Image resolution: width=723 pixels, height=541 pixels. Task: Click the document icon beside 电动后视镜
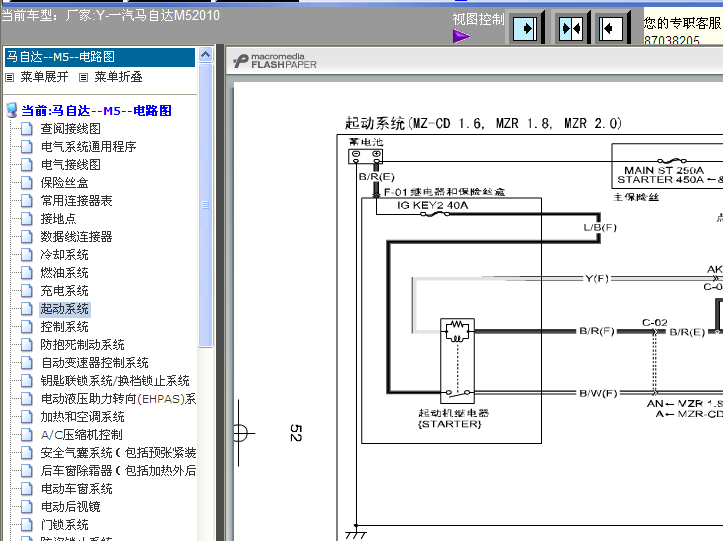(x=27, y=506)
